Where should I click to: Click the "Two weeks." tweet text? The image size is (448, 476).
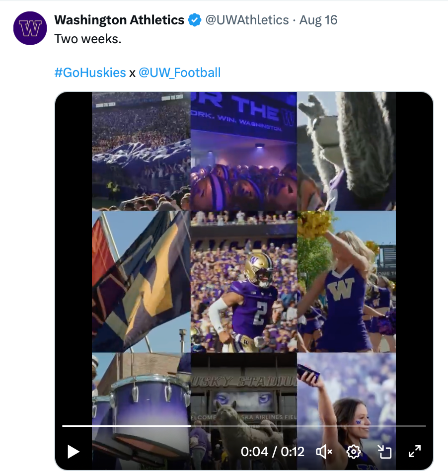pyautogui.click(x=87, y=39)
